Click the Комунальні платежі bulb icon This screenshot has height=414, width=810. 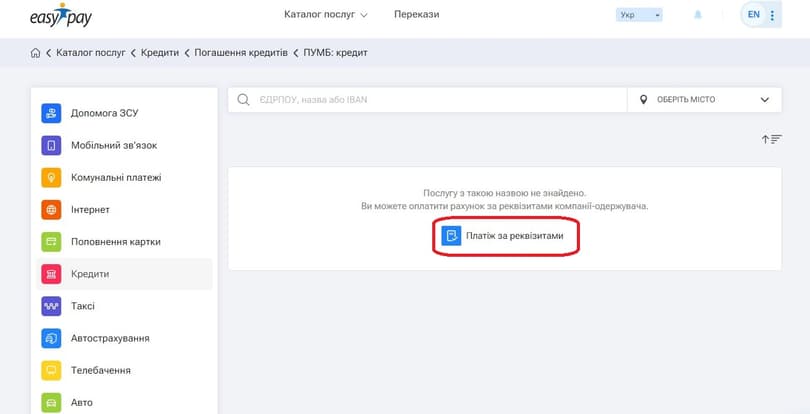tap(51, 178)
